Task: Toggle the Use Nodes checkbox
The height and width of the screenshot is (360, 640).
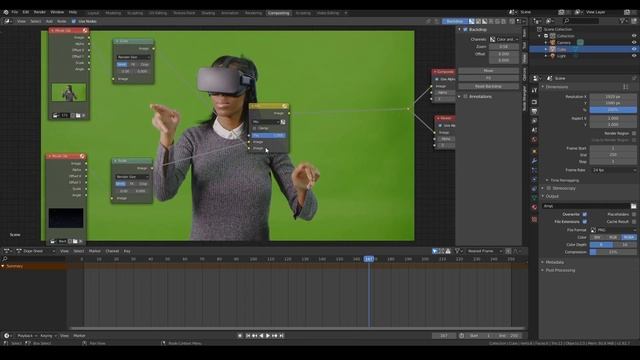Action: click(74, 21)
